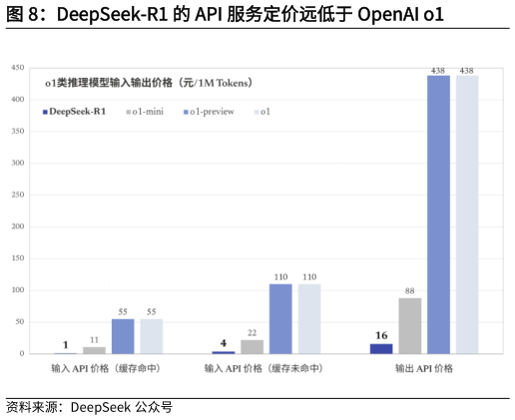This screenshot has width=515, height=420.
Task: Click the y-axis value '50'
Action: pos(20,321)
